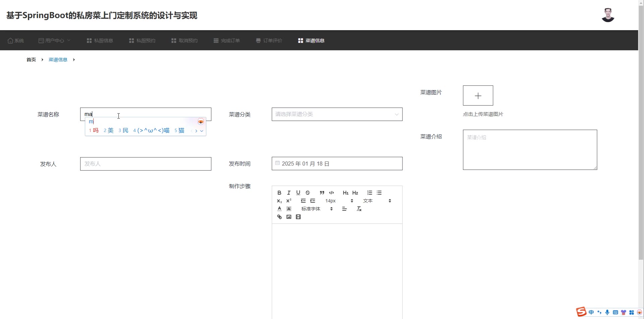
Task: Toggle strikethrough text formatting
Action: point(308,193)
